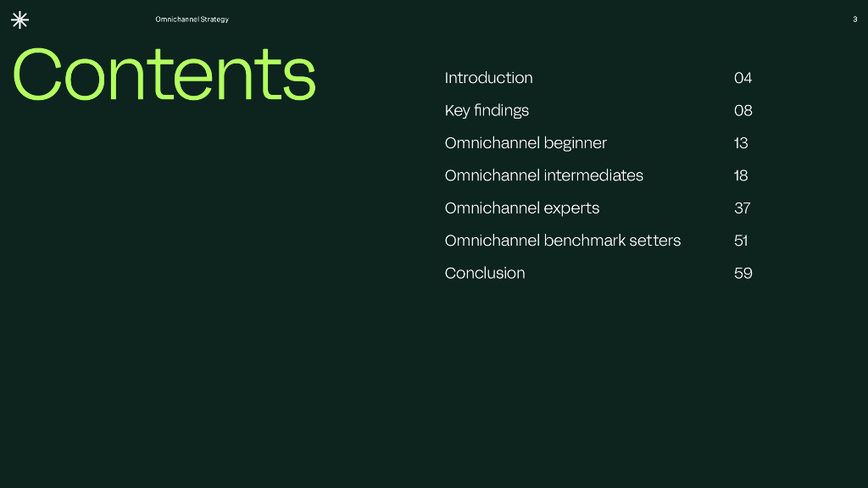Click the large Contents heading
The image size is (868, 488).
pos(164,75)
